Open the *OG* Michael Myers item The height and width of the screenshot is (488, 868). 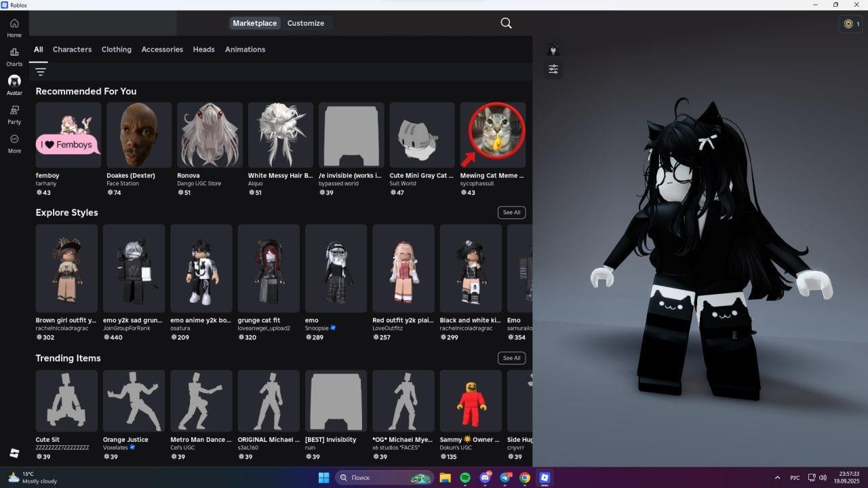coord(403,400)
